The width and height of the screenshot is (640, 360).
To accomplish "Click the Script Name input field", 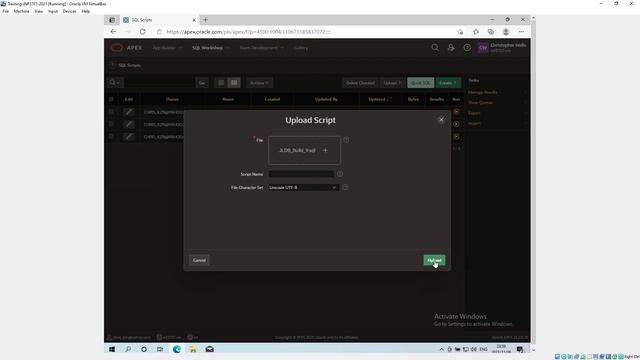I will click(301, 174).
